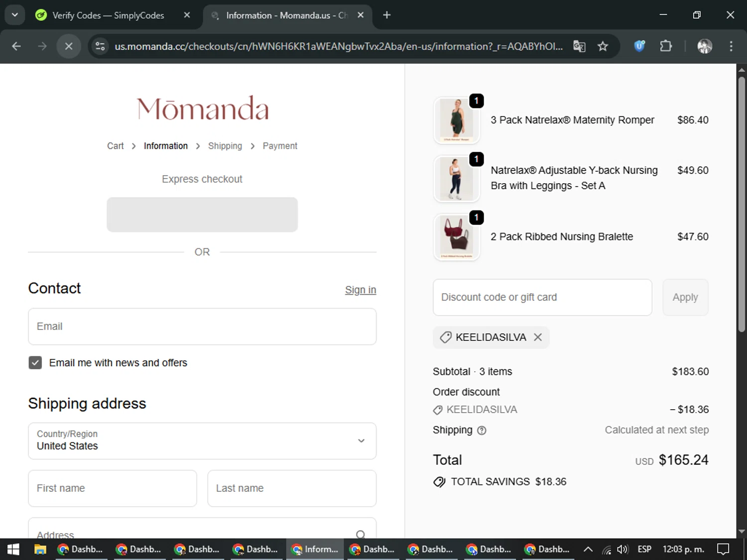Open the Bitwarden shield extension
747x560 pixels.
coord(639,46)
